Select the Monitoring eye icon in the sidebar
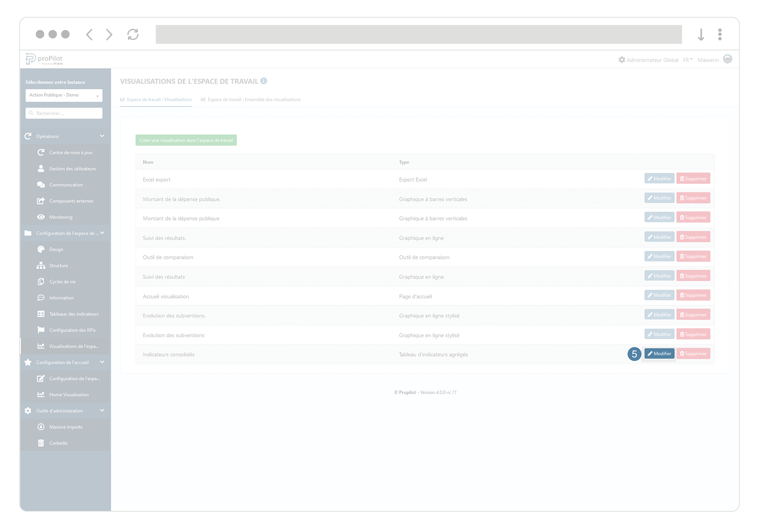 point(41,217)
